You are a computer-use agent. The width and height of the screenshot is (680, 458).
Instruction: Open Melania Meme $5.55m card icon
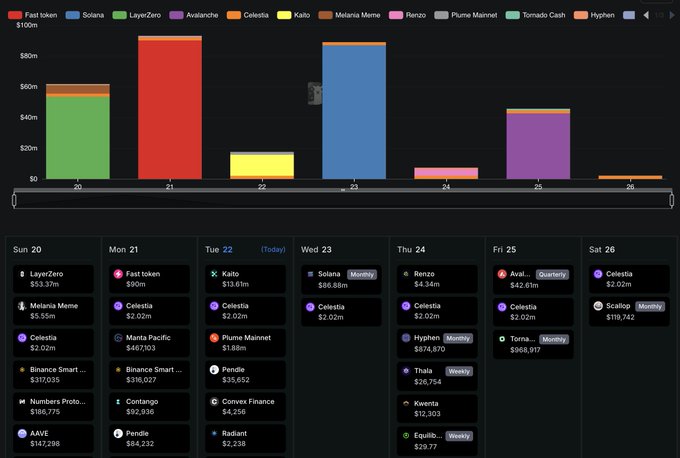click(22, 306)
